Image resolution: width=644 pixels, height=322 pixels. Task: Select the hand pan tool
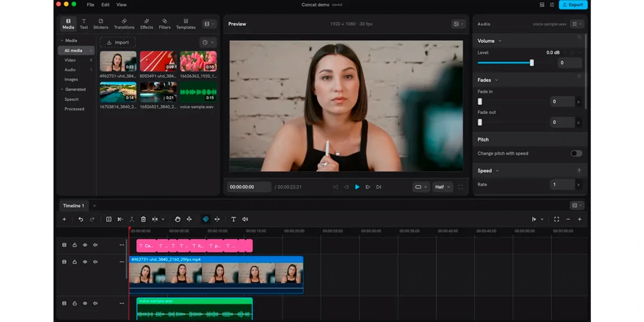[x=178, y=219]
